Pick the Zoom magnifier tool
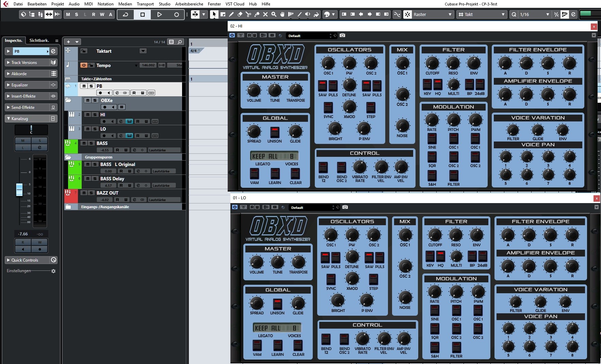Viewport: 601px width, 364px height. (274, 14)
